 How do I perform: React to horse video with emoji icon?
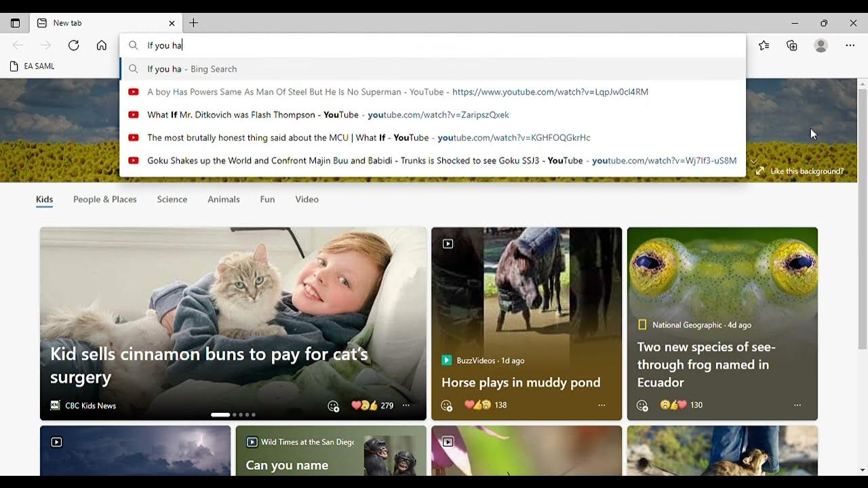tap(446, 405)
